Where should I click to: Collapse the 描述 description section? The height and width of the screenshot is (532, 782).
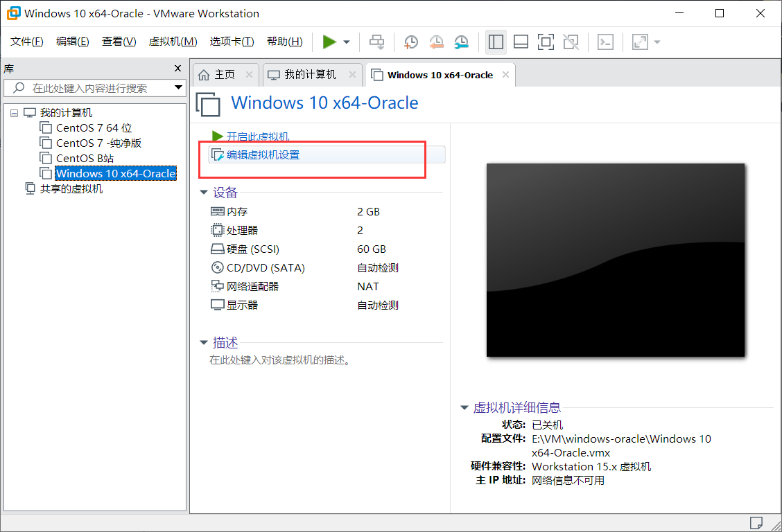[x=202, y=342]
